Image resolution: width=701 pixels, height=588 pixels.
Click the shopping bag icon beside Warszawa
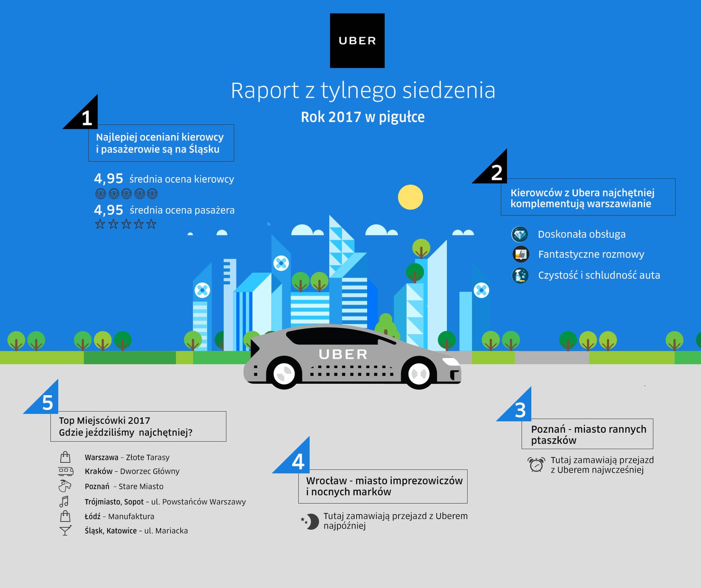[65, 457]
